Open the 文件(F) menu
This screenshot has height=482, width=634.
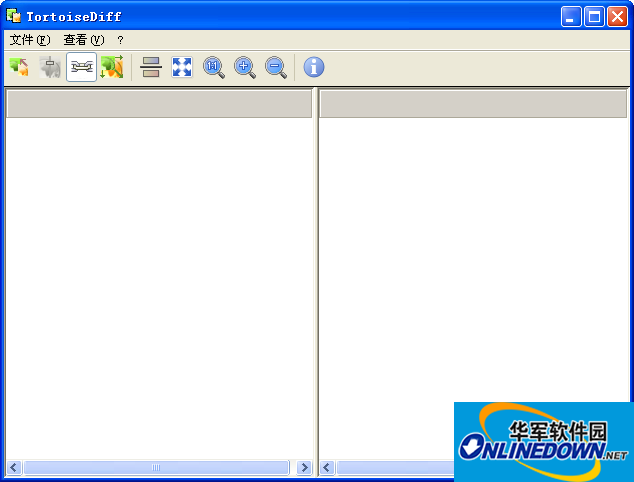click(29, 40)
